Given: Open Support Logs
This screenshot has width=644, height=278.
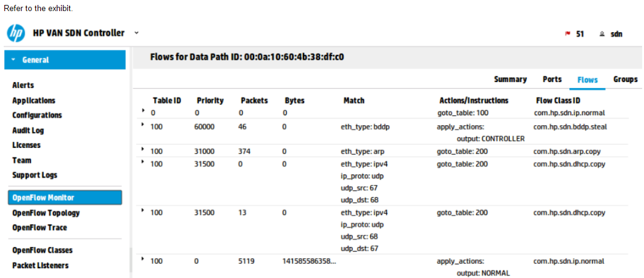Looking at the screenshot, I should point(35,175).
